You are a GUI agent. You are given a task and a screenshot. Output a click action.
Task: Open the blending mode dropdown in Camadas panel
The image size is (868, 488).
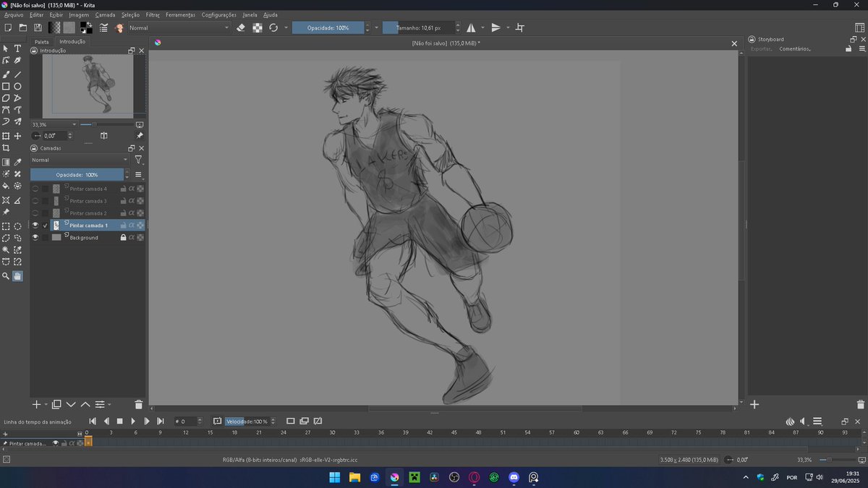pos(80,159)
